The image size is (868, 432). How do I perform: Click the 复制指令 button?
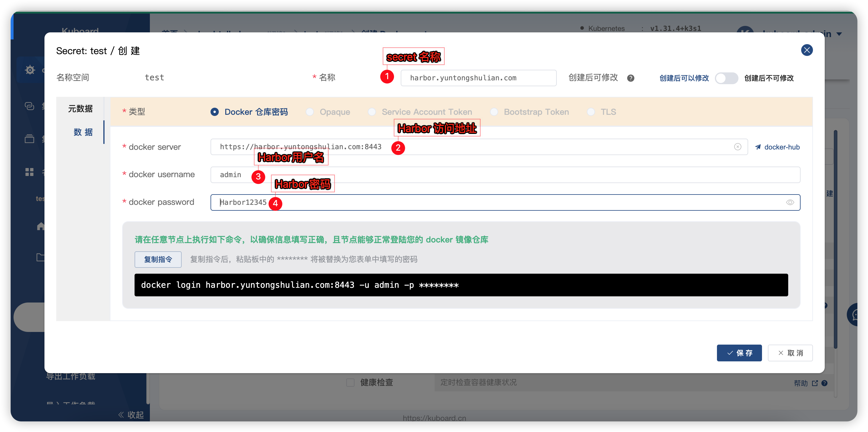(158, 259)
